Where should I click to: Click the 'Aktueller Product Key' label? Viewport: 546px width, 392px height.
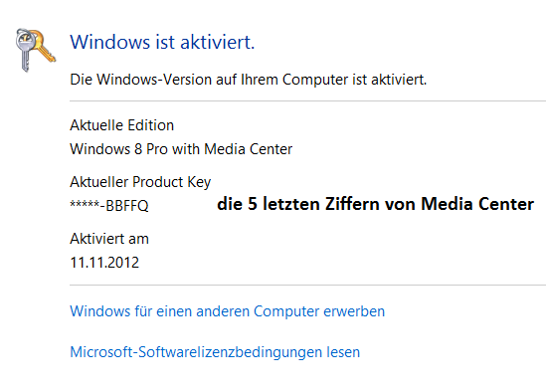pos(140,182)
